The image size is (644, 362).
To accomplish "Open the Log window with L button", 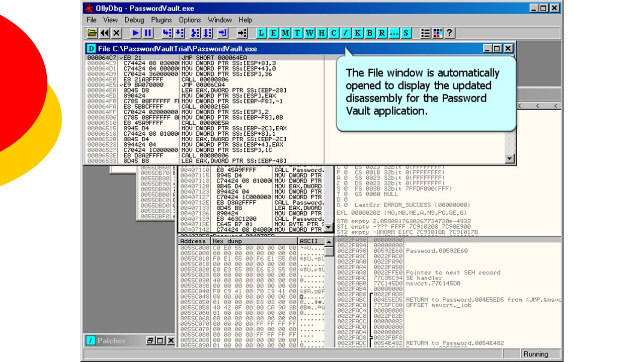I will [261, 33].
